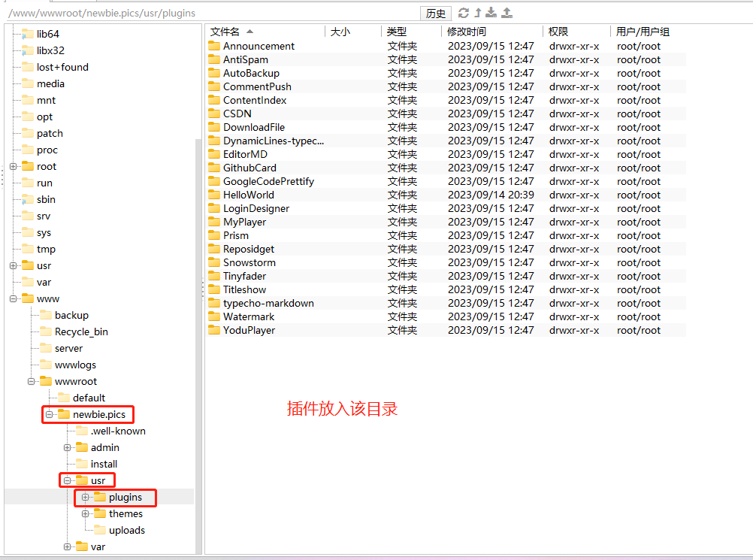Select the Watermark folder icon

click(x=214, y=316)
